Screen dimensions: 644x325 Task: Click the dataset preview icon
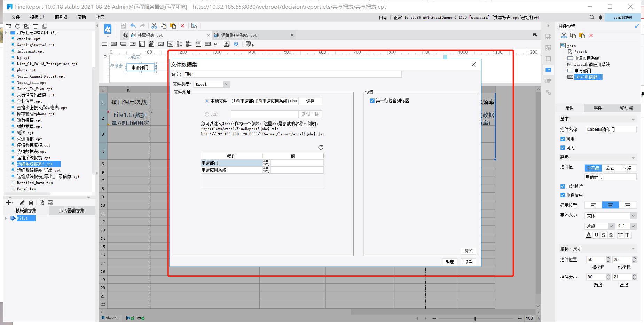pos(41,203)
